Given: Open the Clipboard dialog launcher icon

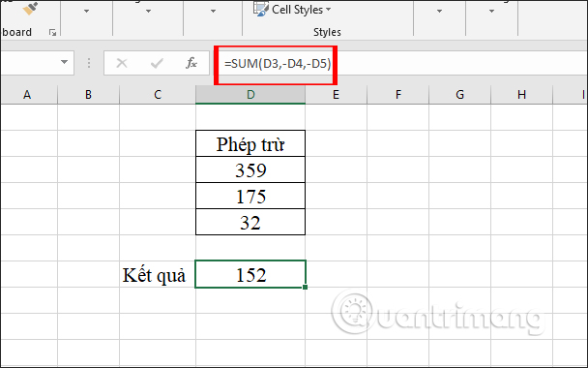Looking at the screenshot, I should [52, 33].
